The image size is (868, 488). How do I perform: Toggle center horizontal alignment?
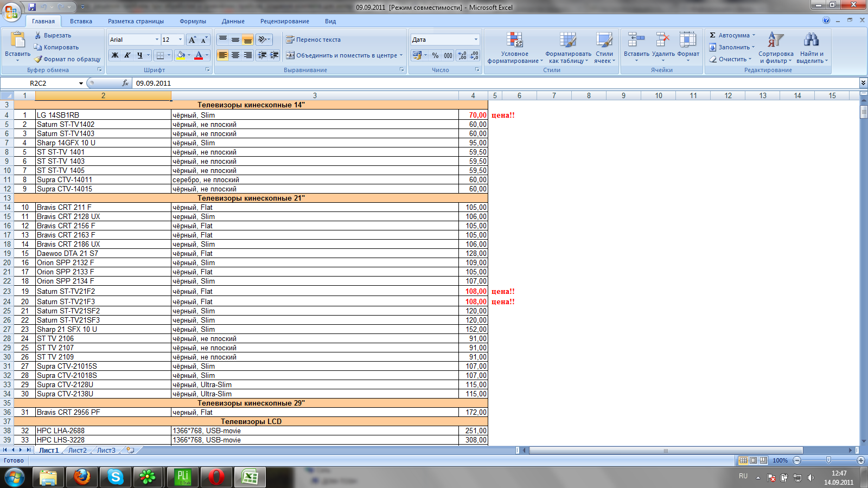(235, 55)
